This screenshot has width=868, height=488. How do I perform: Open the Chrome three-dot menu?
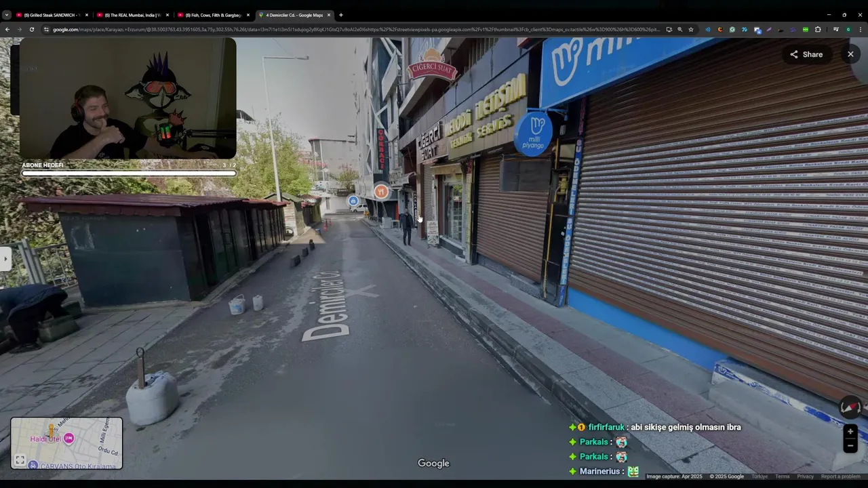coord(861,29)
